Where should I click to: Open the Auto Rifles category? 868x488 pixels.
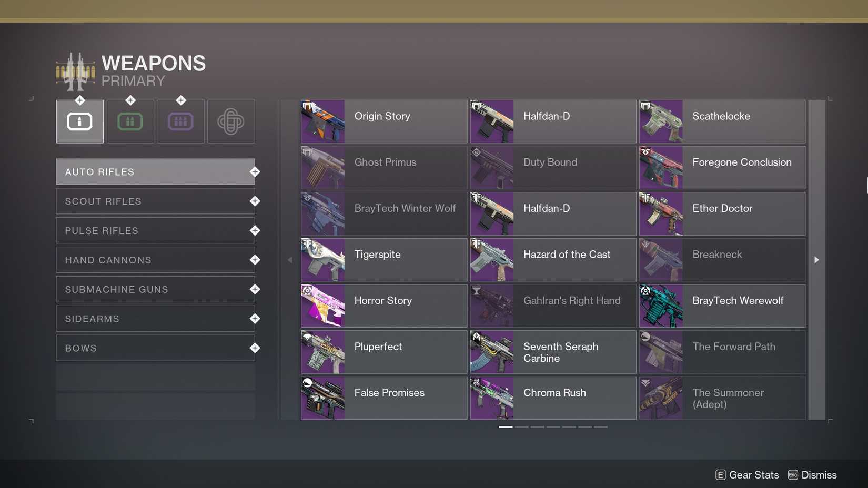(x=155, y=172)
